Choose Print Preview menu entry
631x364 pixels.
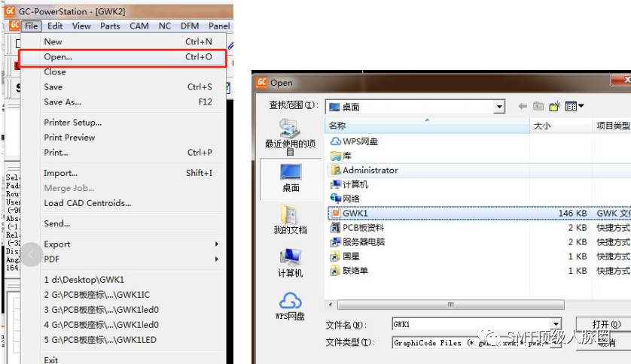[x=123, y=138]
